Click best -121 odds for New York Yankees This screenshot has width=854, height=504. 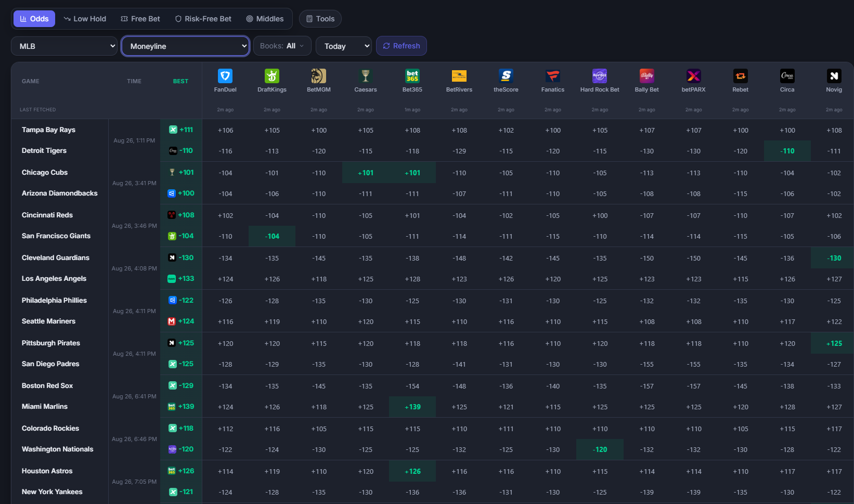186,492
